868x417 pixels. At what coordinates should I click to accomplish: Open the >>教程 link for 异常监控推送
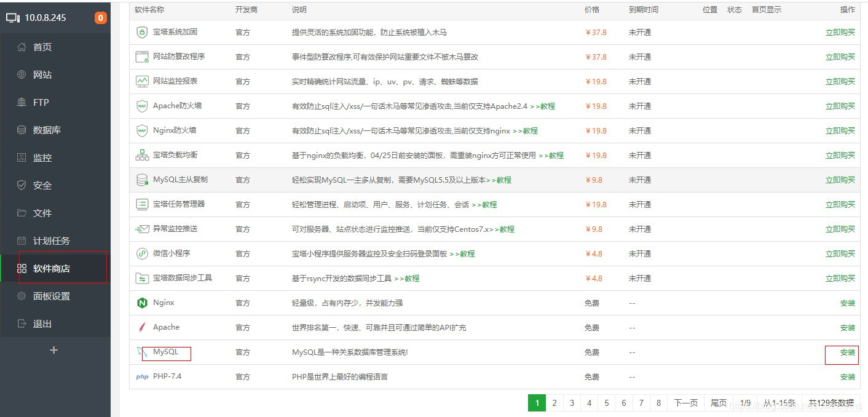click(502, 229)
